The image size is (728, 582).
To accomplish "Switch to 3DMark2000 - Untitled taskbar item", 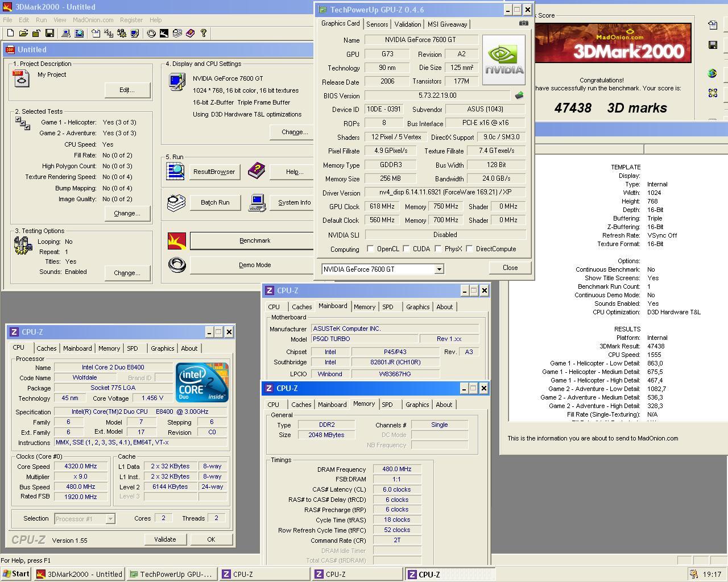I will pos(80,574).
